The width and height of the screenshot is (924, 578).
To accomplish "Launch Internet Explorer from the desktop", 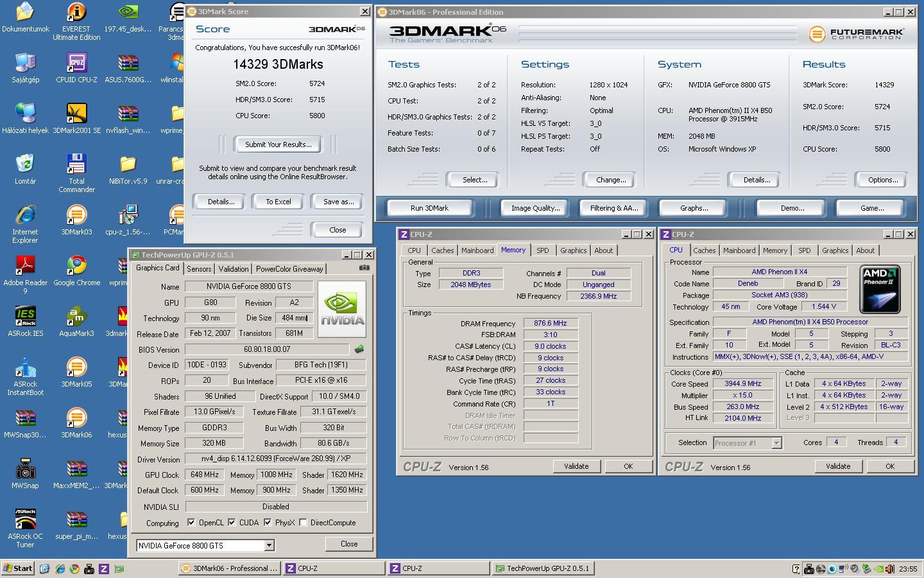I will (25, 224).
